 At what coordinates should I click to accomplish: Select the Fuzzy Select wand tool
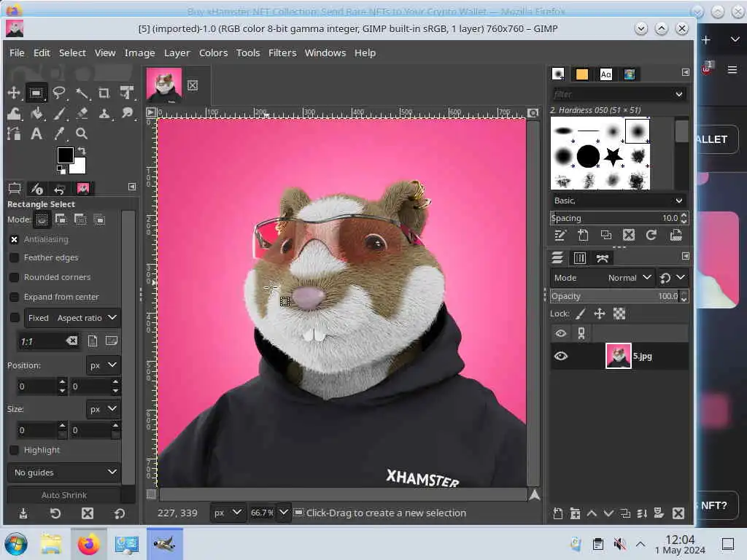(x=82, y=93)
